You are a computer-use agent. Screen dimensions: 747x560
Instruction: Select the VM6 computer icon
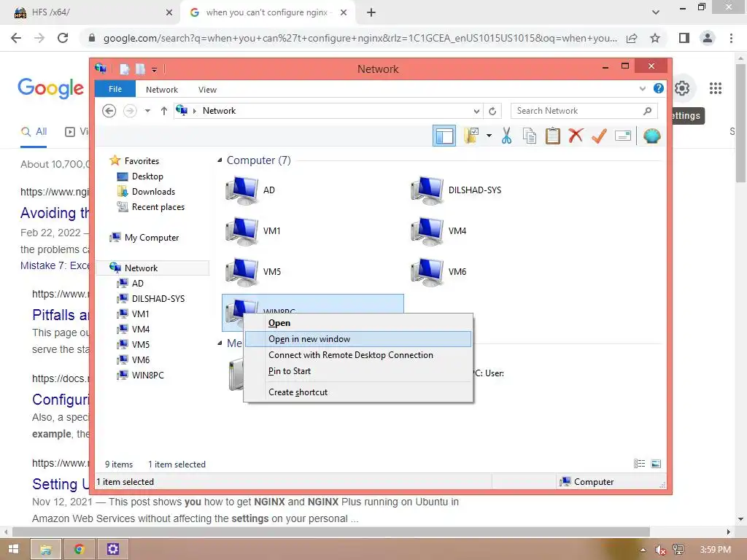tap(427, 272)
